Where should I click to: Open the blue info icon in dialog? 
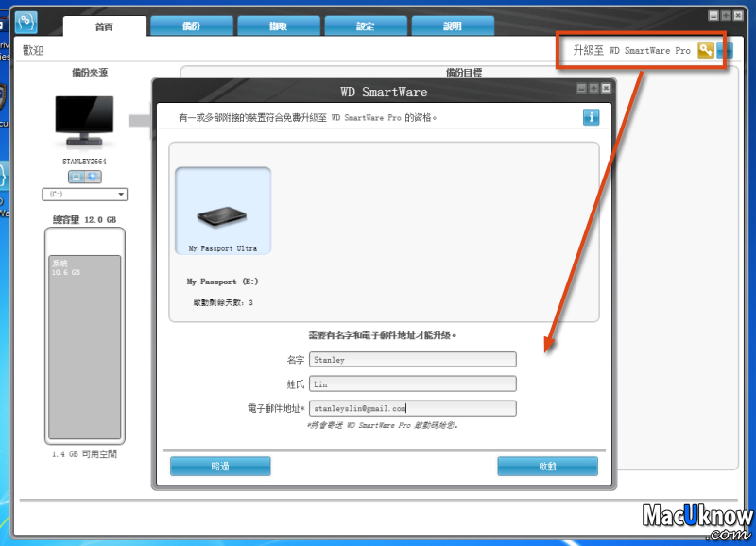coord(591,117)
